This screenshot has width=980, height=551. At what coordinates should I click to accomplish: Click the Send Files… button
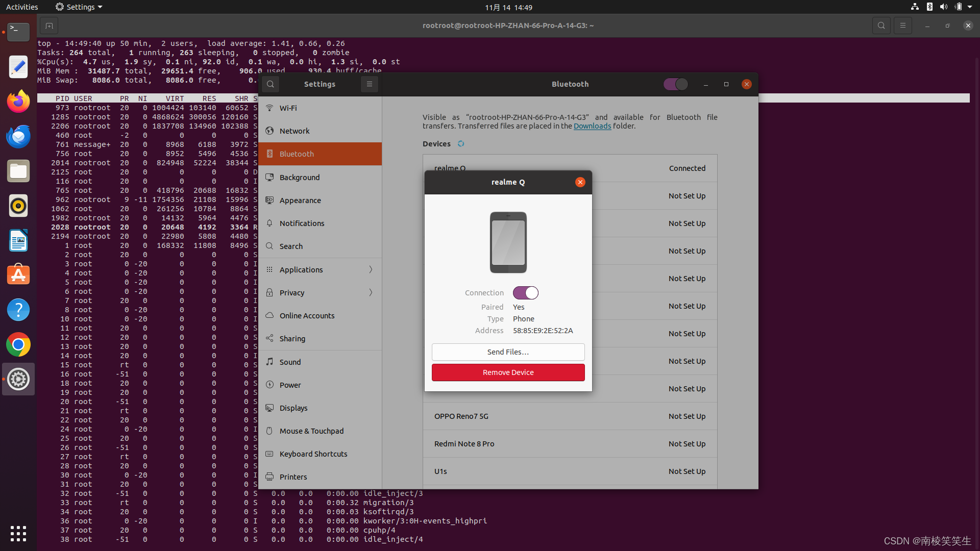coord(508,352)
